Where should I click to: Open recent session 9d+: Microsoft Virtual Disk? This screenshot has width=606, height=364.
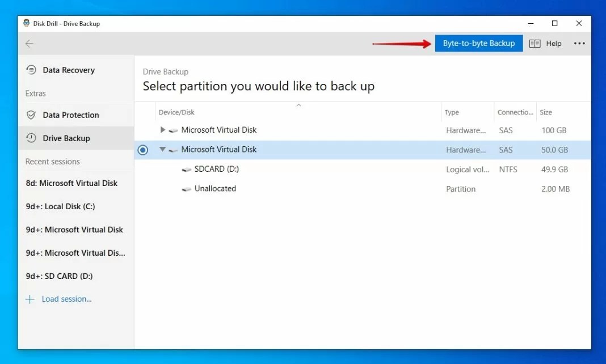(74, 229)
